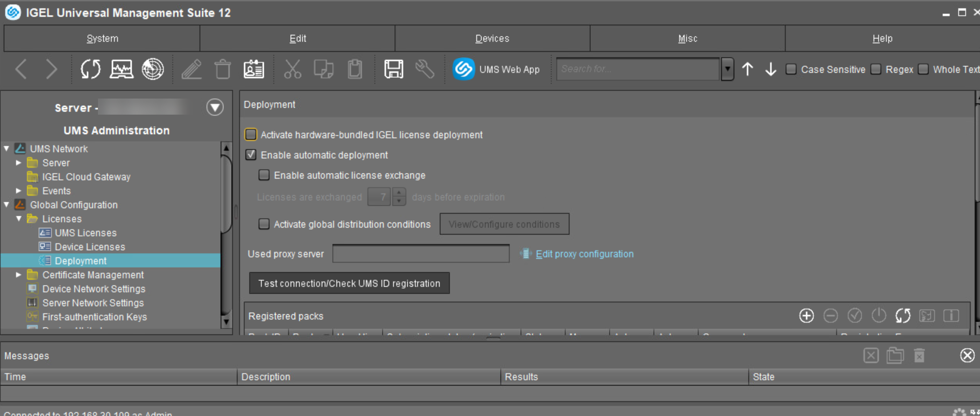
Task: Click the search up arrow icon
Action: [x=747, y=69]
